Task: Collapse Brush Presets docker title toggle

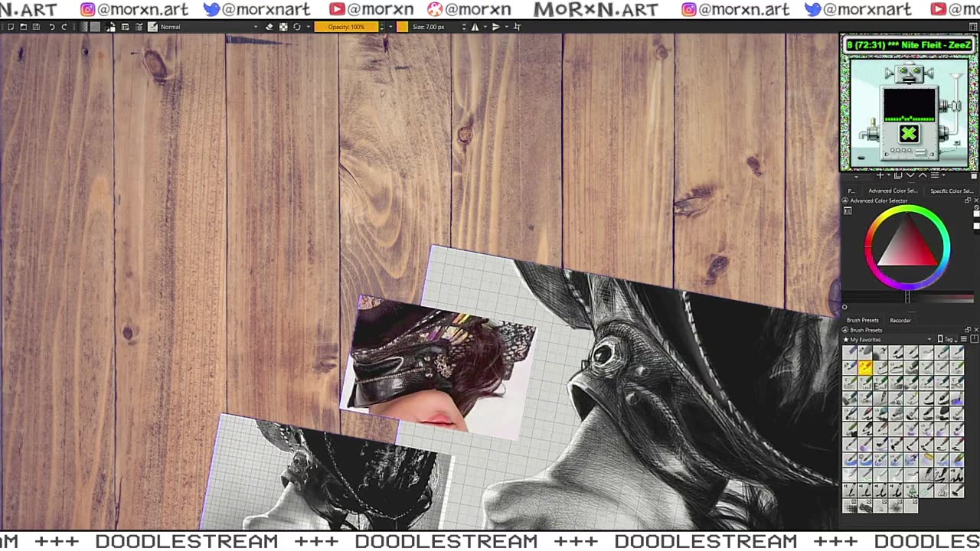Action: tap(845, 330)
